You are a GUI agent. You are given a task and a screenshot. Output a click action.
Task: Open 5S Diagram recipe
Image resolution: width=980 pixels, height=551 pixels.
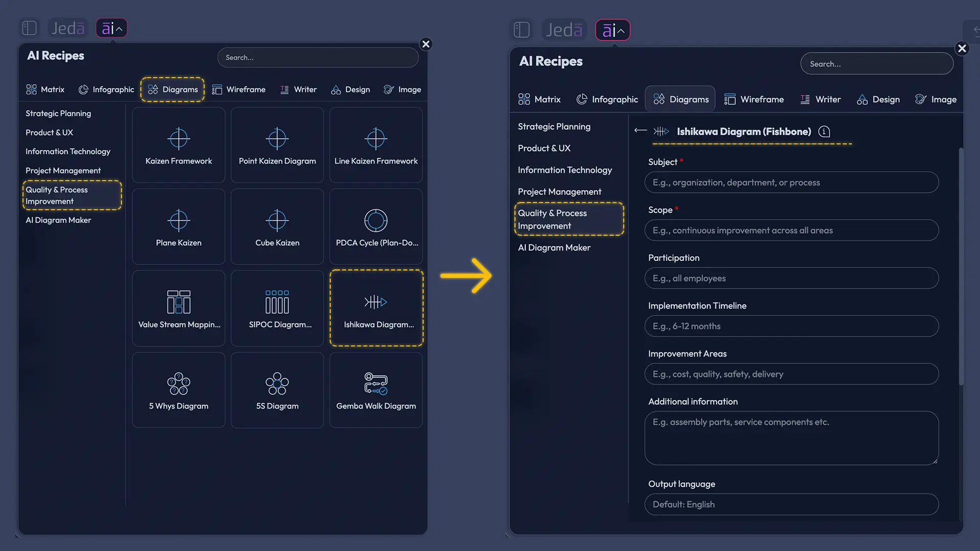[x=277, y=390]
